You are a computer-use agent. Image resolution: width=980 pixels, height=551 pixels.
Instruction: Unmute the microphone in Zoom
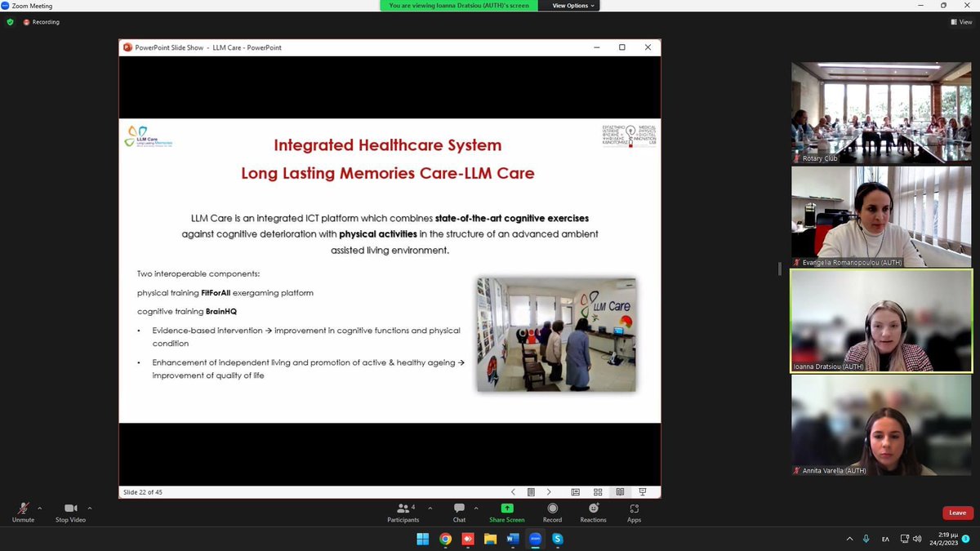23,513
